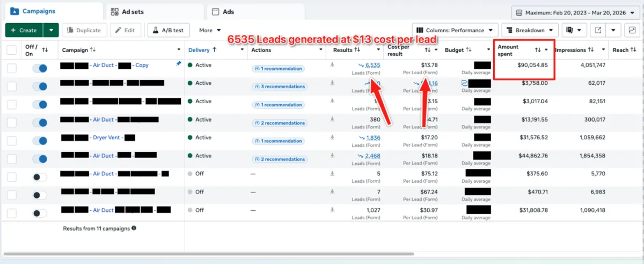Sort by Impressions column arrows
The image size is (644, 264).
[590, 50]
